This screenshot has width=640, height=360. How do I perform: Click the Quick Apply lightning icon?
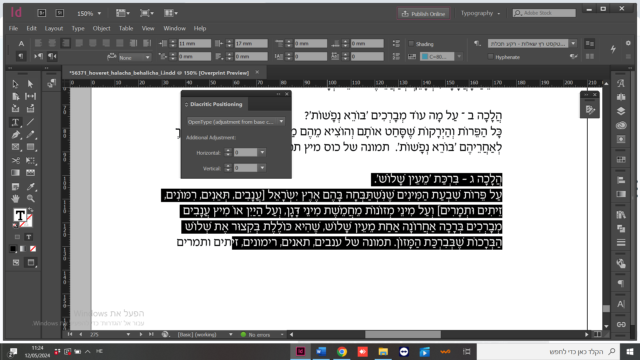point(613,49)
